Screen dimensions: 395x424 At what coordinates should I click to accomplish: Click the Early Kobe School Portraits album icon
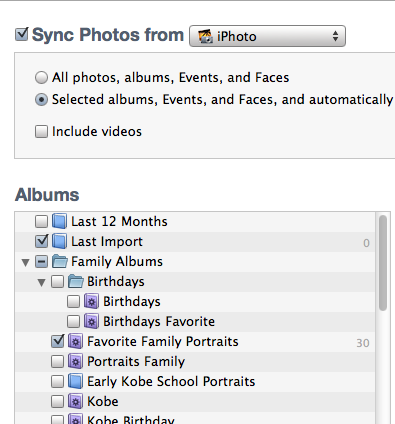75,381
